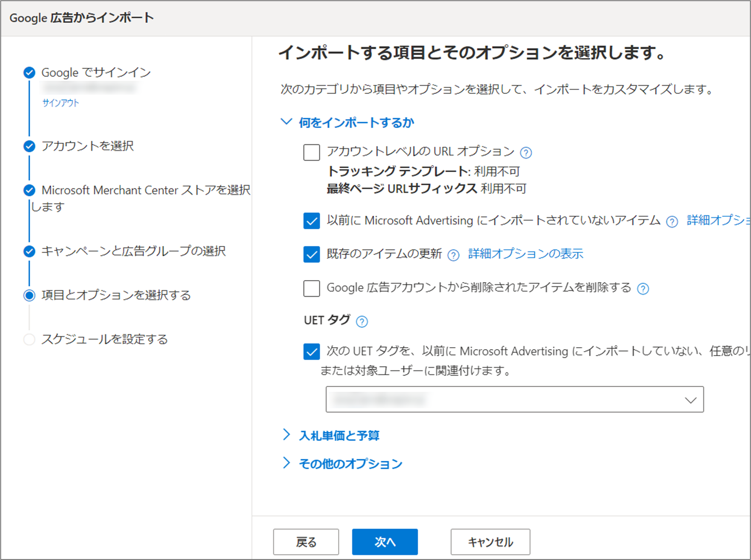Click the キャンペーンと広告グループの選択 step checkmark icon

click(x=29, y=251)
